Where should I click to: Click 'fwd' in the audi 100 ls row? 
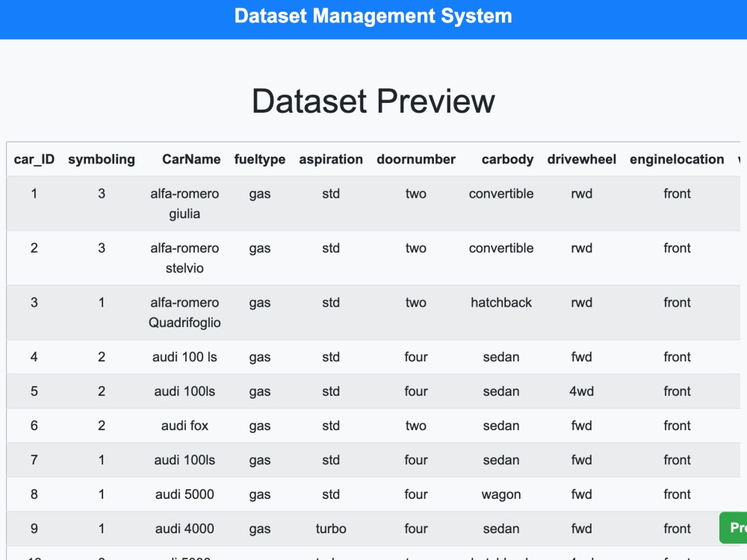click(x=582, y=357)
